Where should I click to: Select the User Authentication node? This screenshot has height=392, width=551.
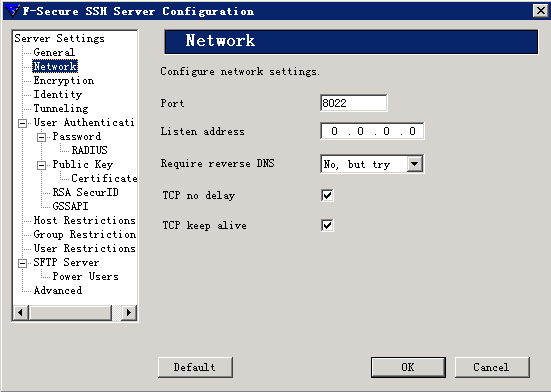(x=84, y=123)
